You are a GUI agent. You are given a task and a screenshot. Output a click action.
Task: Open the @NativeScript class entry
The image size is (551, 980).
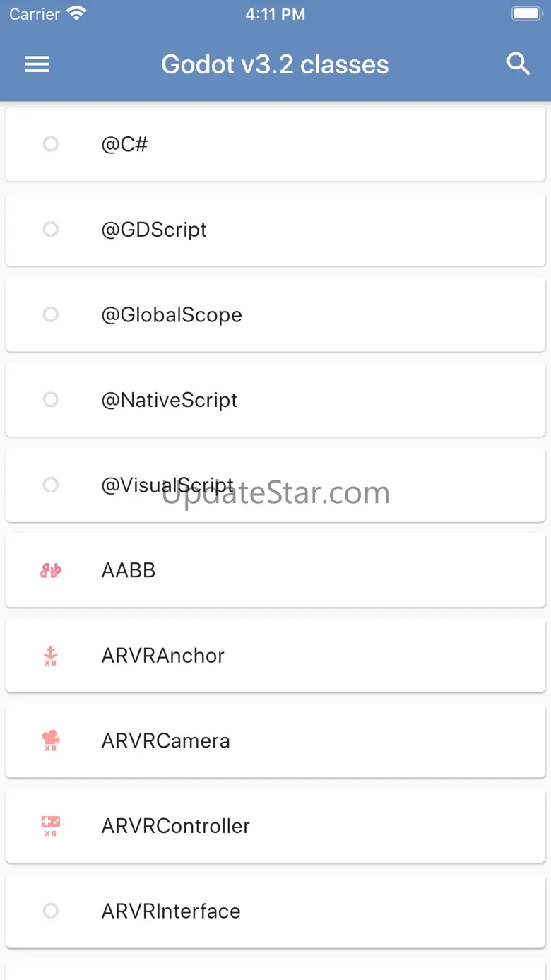coord(275,399)
